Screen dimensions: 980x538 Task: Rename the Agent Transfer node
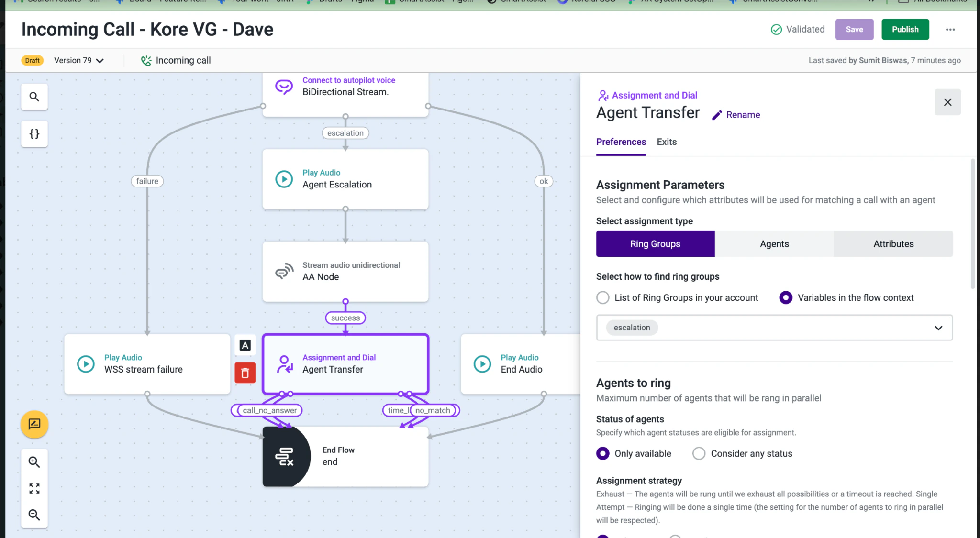coord(735,114)
